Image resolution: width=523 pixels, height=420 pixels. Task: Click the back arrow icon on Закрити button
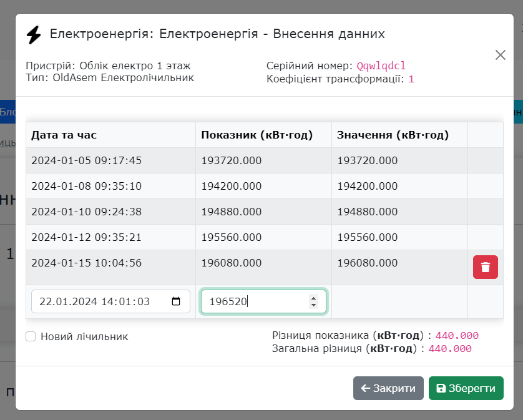(366, 388)
